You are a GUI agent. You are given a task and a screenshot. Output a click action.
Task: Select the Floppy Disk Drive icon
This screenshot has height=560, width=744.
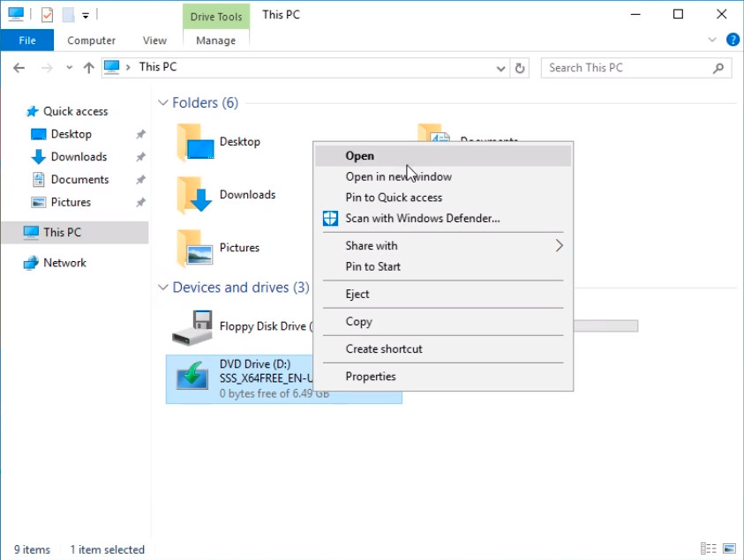(x=192, y=327)
